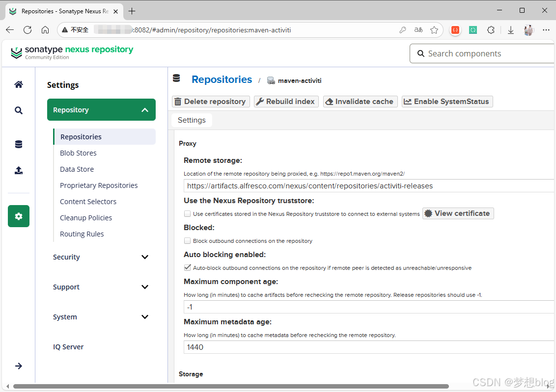Enable Block outbound connections checkbox

tap(187, 241)
